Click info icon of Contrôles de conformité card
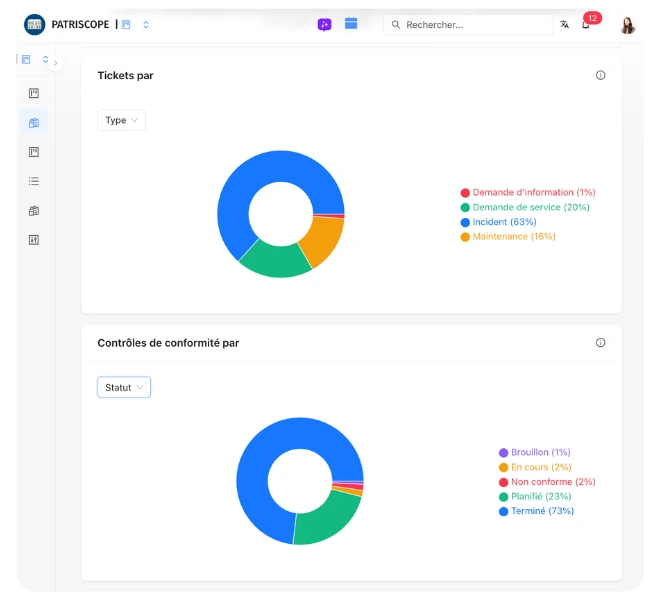This screenshot has height=600, width=660. tap(600, 343)
